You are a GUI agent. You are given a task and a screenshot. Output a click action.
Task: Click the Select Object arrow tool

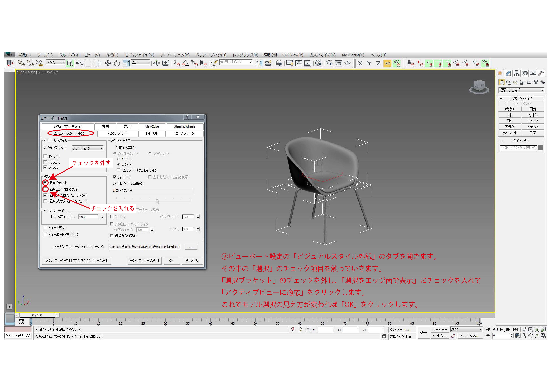coord(70,63)
